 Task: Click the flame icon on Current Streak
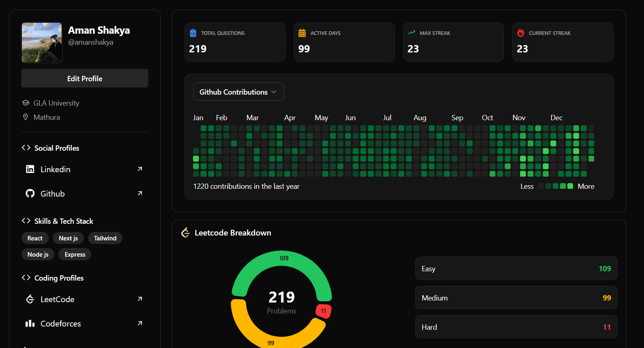coord(521,33)
